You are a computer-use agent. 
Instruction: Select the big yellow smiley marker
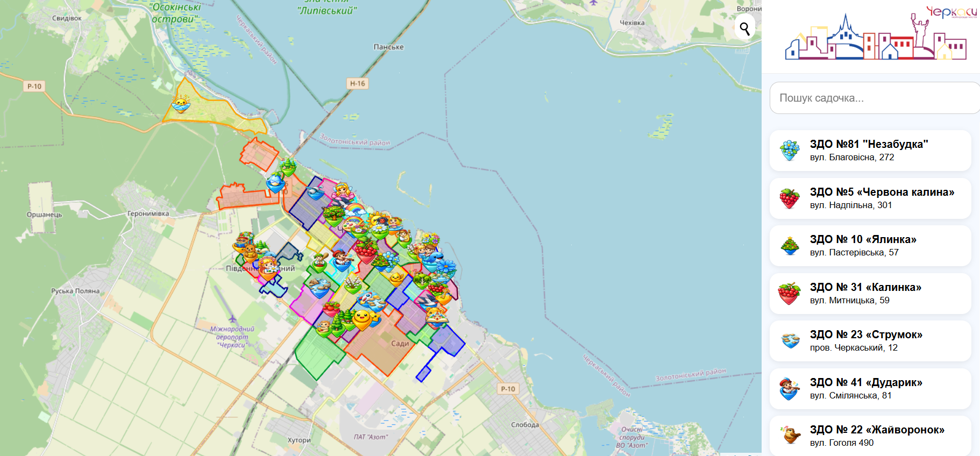point(363,319)
